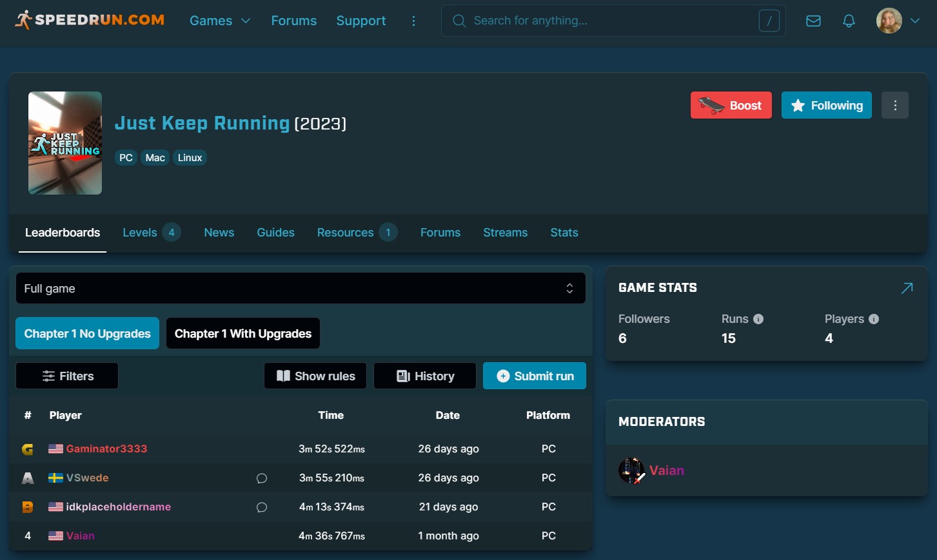
Task: Filter by Linux platform tag
Action: [190, 157]
